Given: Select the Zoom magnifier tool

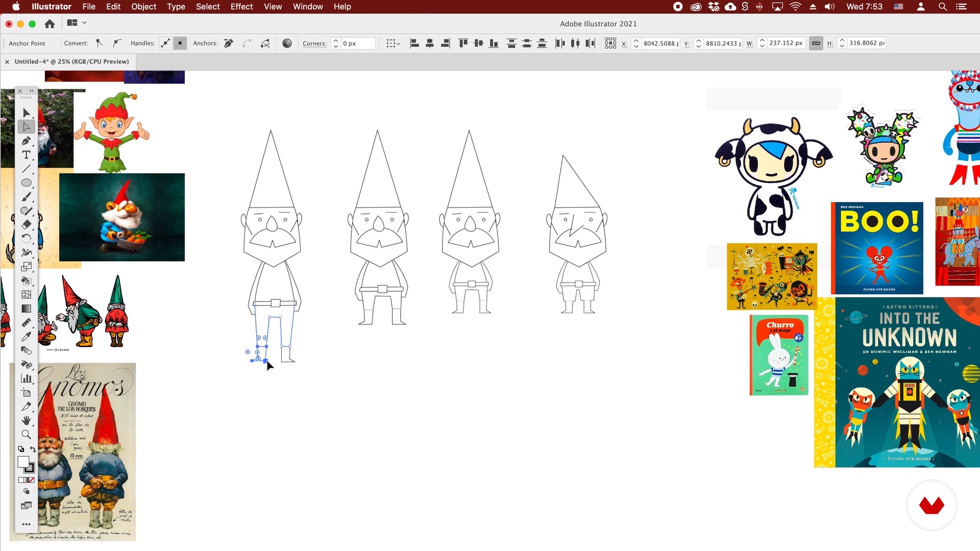Looking at the screenshot, I should coord(26,435).
